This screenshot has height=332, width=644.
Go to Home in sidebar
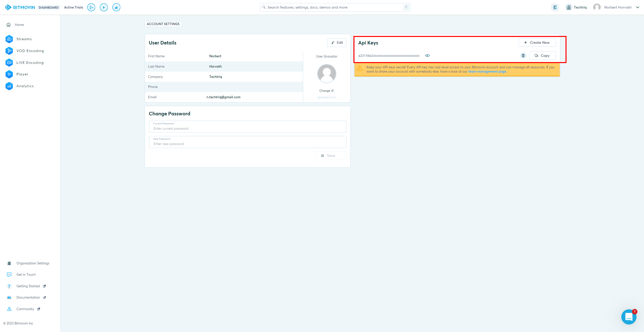pos(19,25)
